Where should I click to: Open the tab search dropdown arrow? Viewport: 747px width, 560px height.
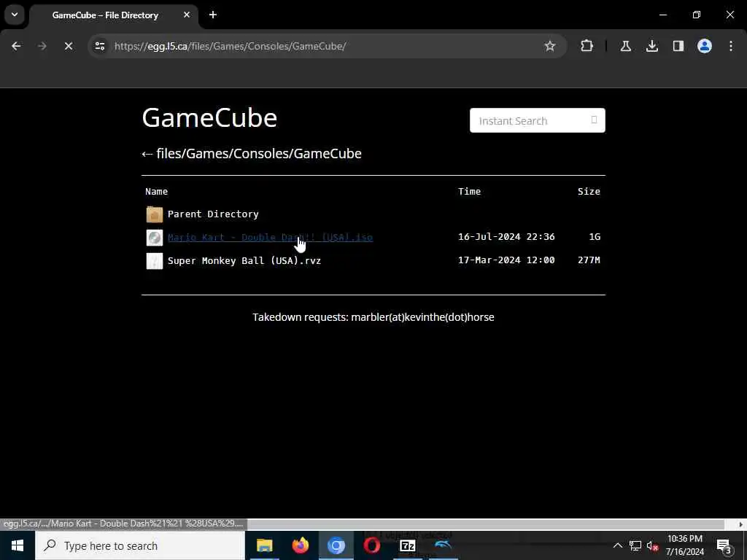pyautogui.click(x=15, y=15)
